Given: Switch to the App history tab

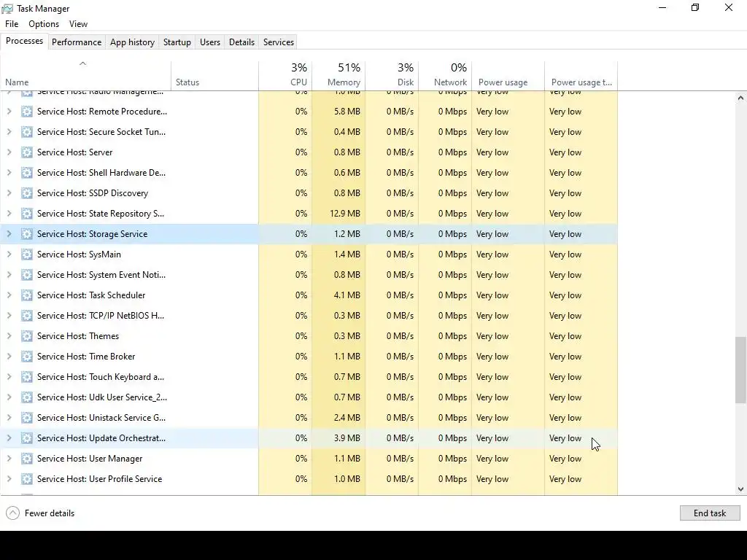Looking at the screenshot, I should [x=133, y=42].
